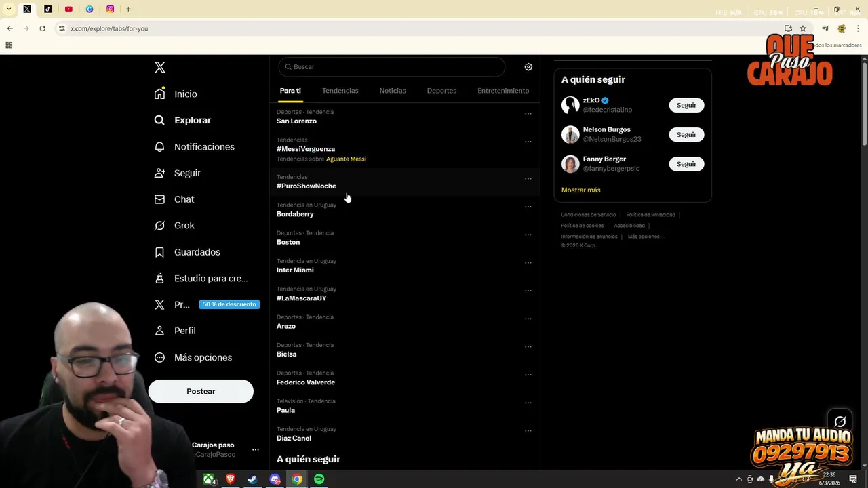Open Política de Privacidad link
This screenshot has height=488, width=868.
pyautogui.click(x=650, y=215)
